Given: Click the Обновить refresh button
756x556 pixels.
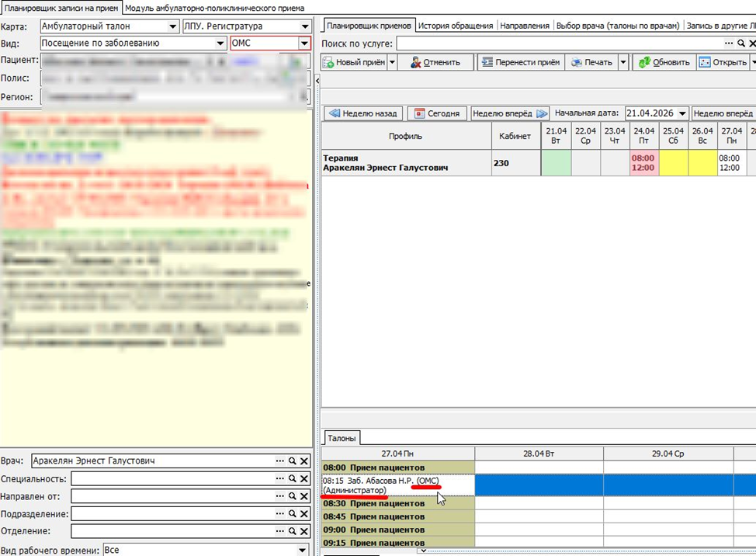Looking at the screenshot, I should [664, 62].
